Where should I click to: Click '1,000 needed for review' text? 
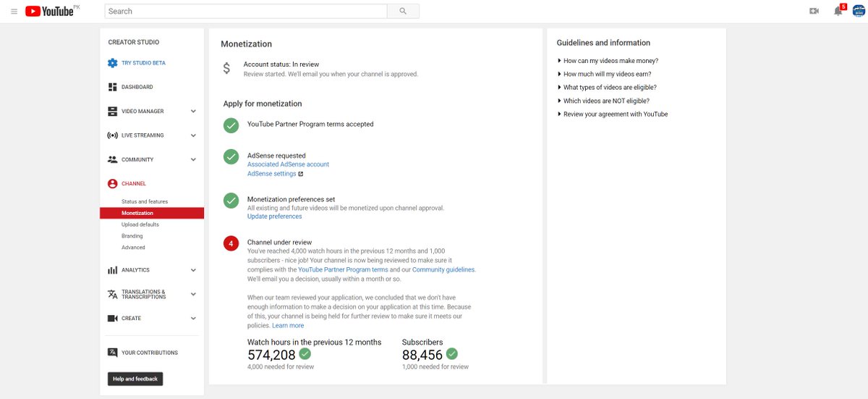click(x=435, y=367)
